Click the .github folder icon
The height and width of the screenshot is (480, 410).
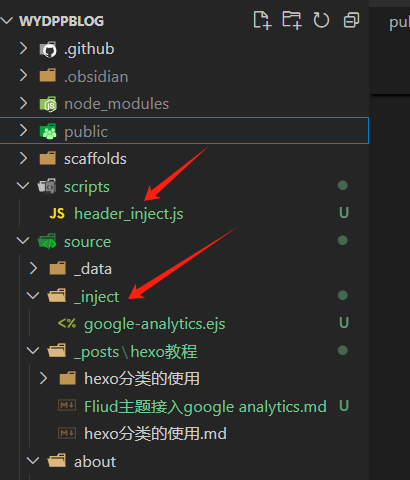[48, 49]
